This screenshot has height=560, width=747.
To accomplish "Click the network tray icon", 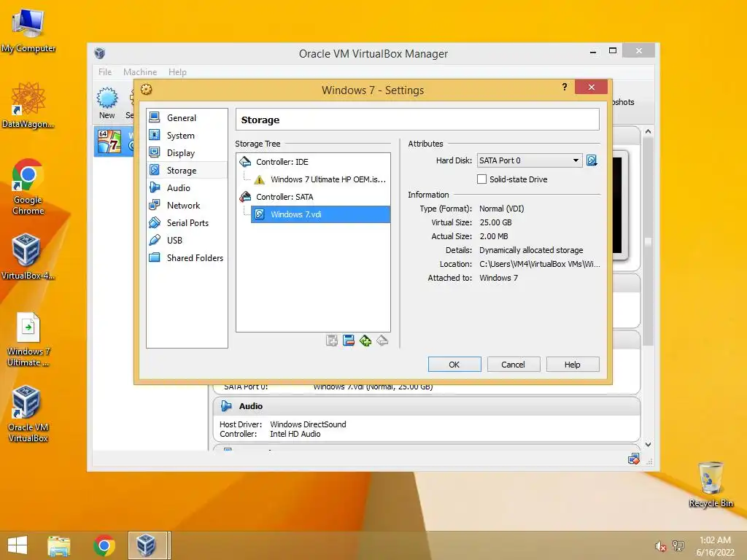I will [x=678, y=545].
